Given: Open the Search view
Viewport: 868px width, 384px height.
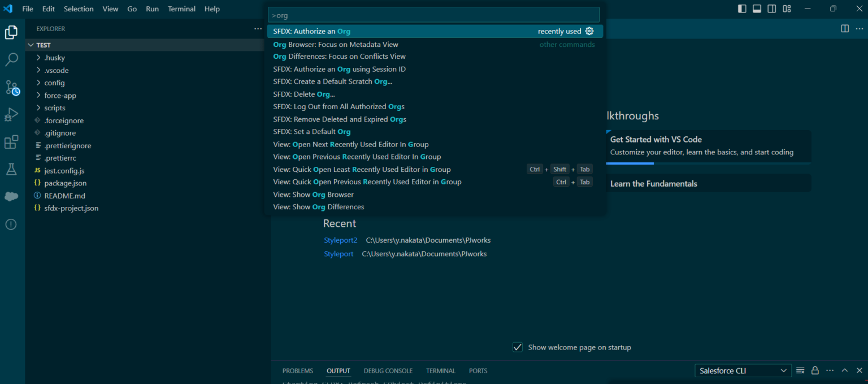Looking at the screenshot, I should point(12,59).
